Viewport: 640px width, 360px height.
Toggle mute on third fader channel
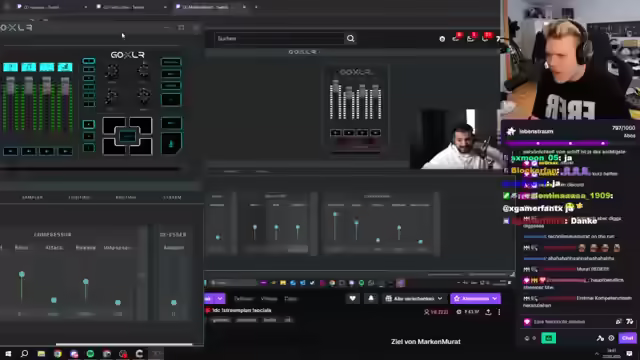point(47,151)
